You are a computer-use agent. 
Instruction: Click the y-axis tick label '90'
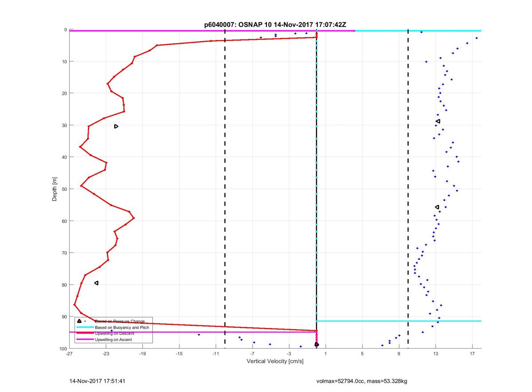pos(64,317)
